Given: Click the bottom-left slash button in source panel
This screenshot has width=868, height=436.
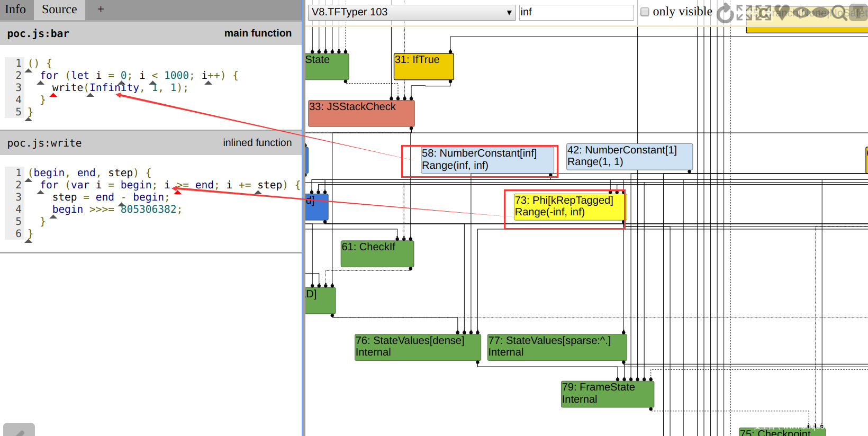Looking at the screenshot, I should coord(19,430).
